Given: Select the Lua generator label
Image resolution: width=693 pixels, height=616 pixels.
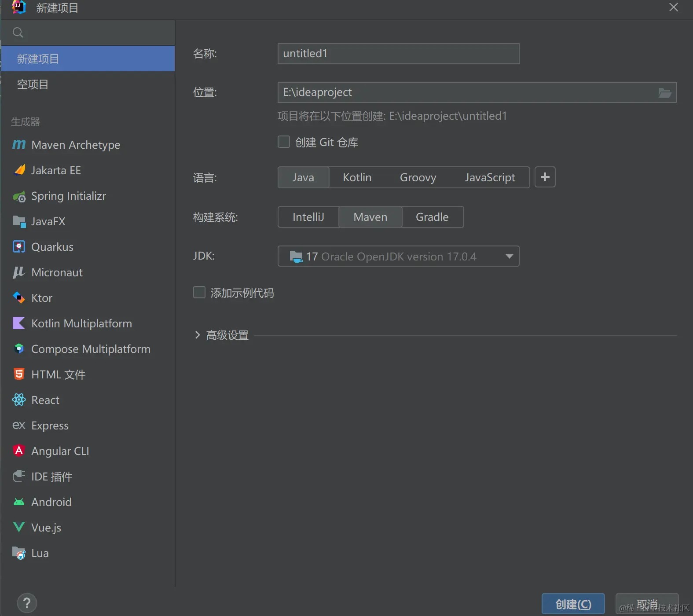Looking at the screenshot, I should pos(40,553).
